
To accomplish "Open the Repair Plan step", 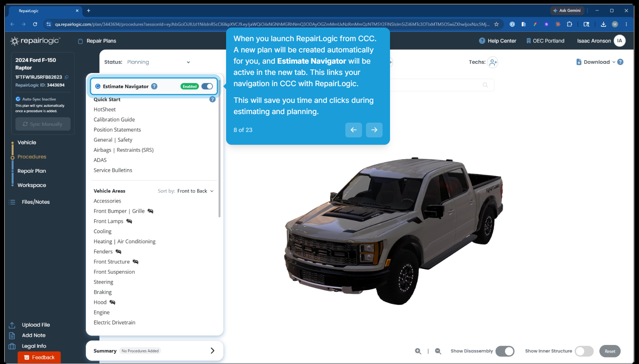I will (31, 171).
